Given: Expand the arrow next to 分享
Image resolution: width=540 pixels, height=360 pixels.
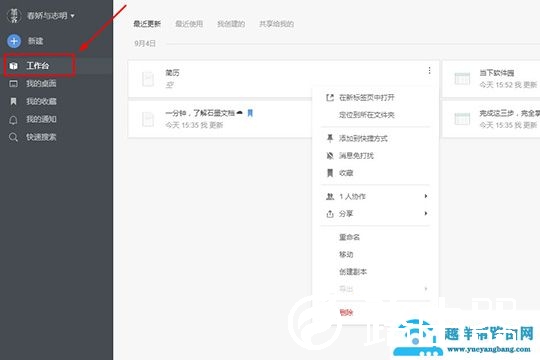Looking at the screenshot, I should point(426,213).
